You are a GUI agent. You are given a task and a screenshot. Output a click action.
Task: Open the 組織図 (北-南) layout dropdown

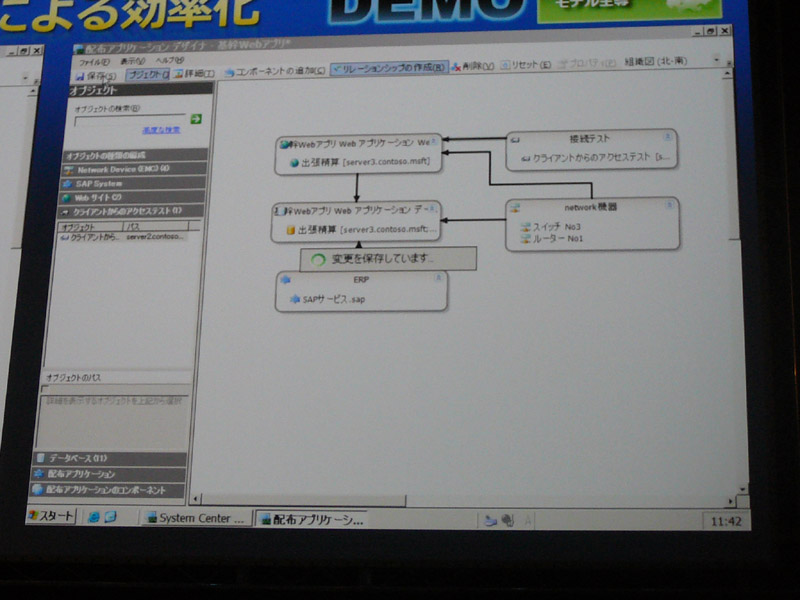tap(655, 62)
